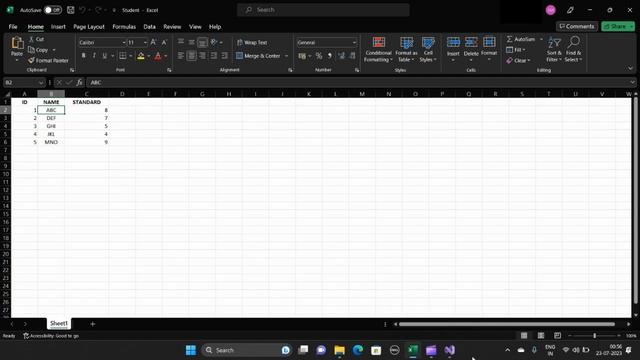Open Microsoft Edge from the taskbar
The image size is (640, 360).
coord(358,350)
